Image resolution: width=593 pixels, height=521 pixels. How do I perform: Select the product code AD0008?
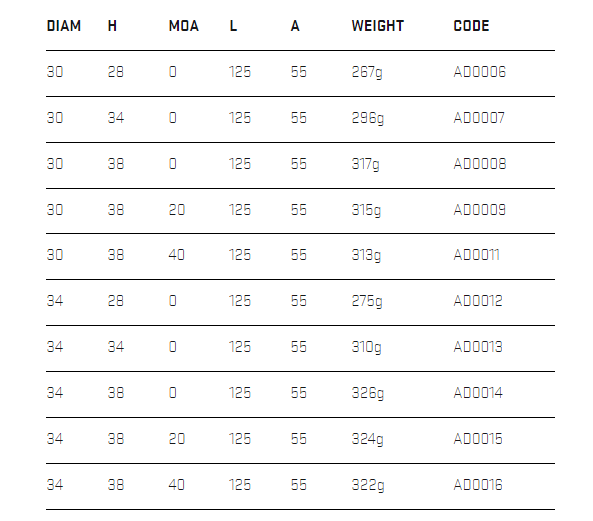click(x=480, y=164)
